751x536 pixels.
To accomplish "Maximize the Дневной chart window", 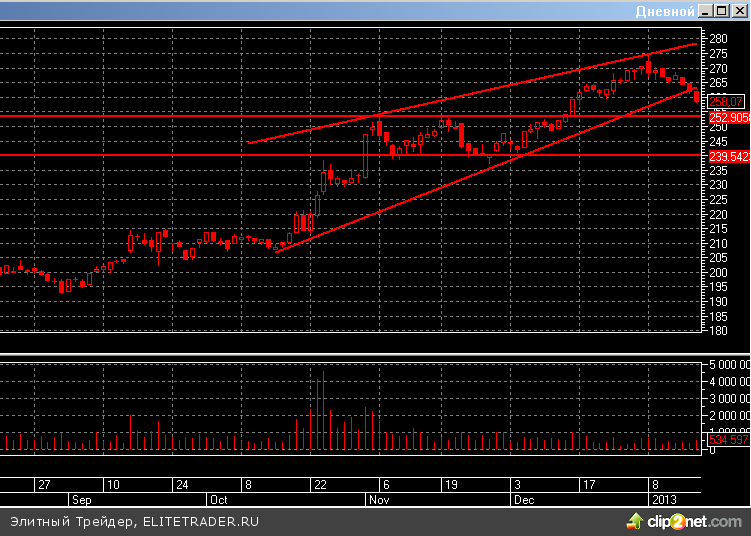I will pos(723,10).
